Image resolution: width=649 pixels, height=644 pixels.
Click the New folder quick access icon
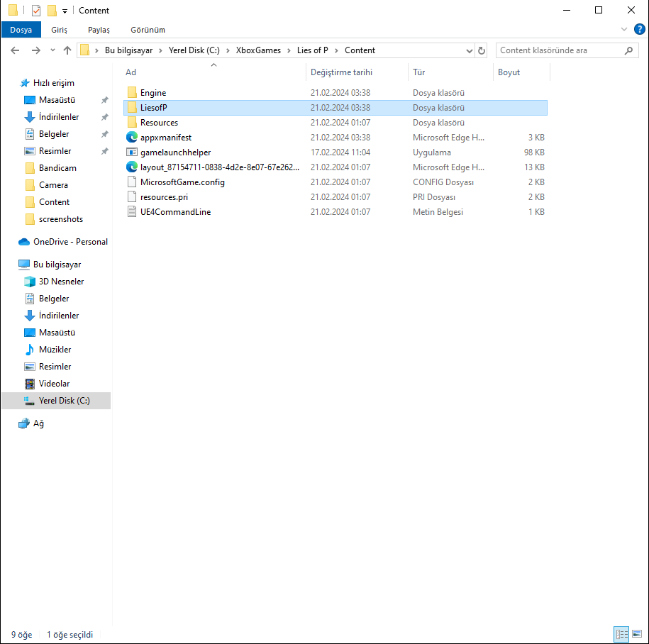coord(52,11)
